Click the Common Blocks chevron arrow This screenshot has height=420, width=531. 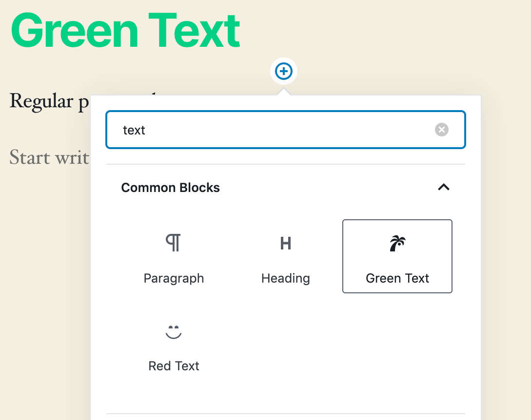tap(443, 187)
